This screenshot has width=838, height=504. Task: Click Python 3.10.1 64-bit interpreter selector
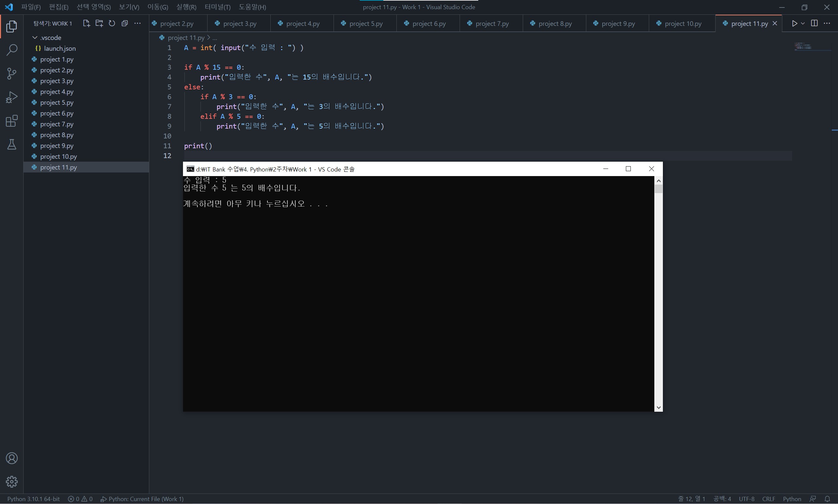(x=33, y=499)
